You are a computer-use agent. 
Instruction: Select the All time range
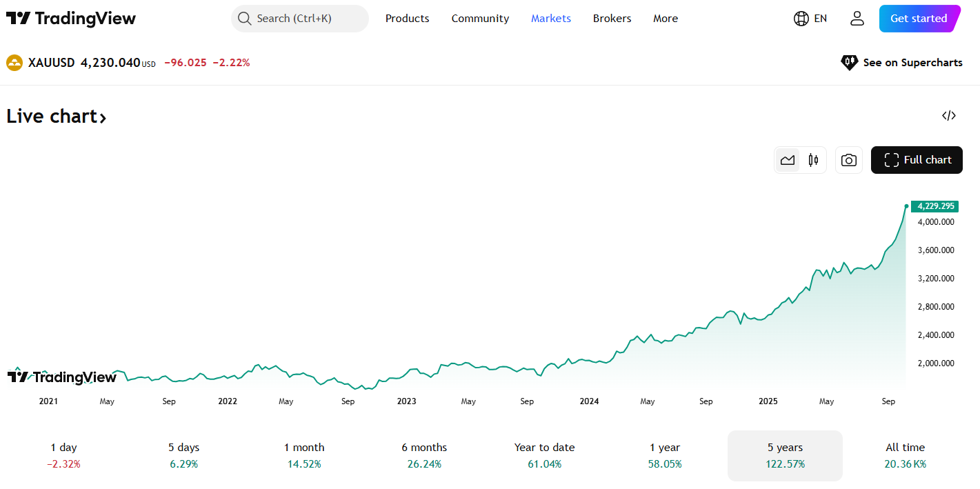[905, 455]
